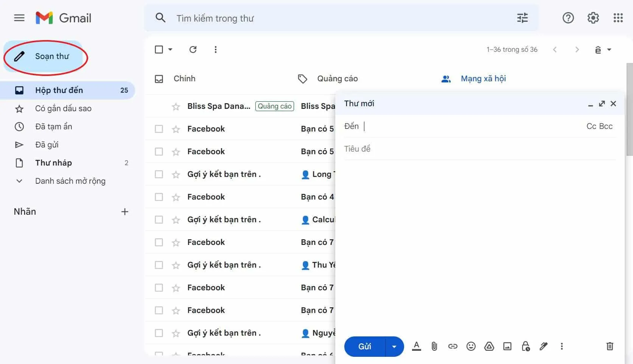This screenshot has height=364, width=633.
Task: Add Bcc recipients
Action: 606,126
